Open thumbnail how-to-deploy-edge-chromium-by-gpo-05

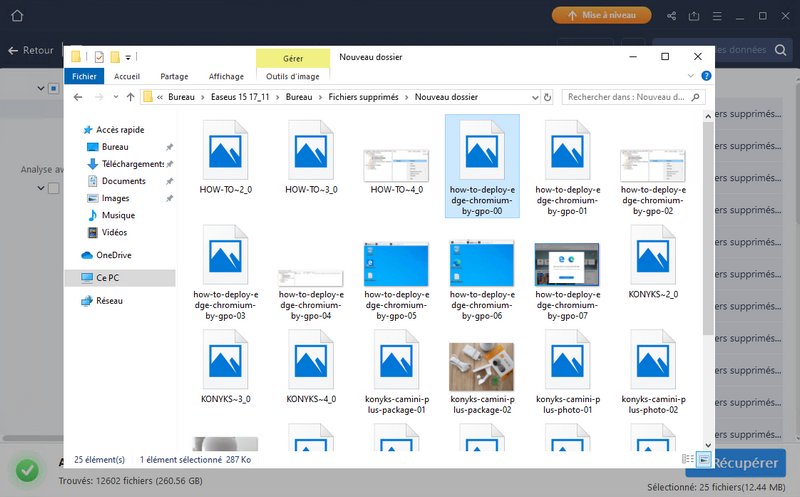(396, 265)
